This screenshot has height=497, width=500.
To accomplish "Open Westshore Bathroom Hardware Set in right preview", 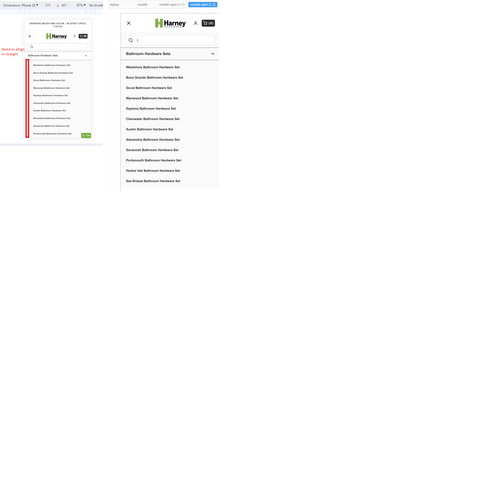I will coord(153,67).
